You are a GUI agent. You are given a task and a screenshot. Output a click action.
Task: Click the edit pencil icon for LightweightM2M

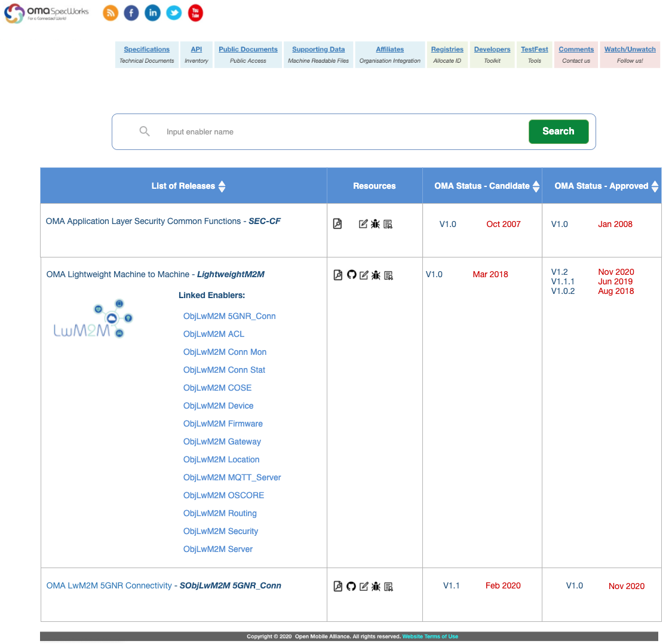click(x=364, y=275)
